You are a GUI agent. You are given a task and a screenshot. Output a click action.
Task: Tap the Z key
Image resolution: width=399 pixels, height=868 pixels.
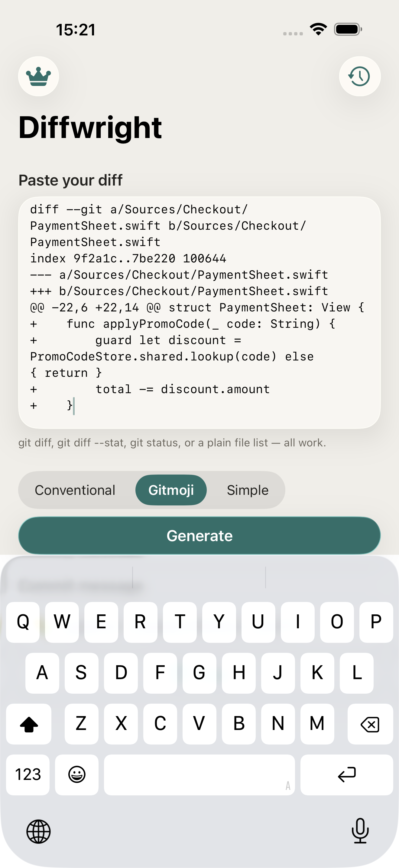[x=81, y=724]
